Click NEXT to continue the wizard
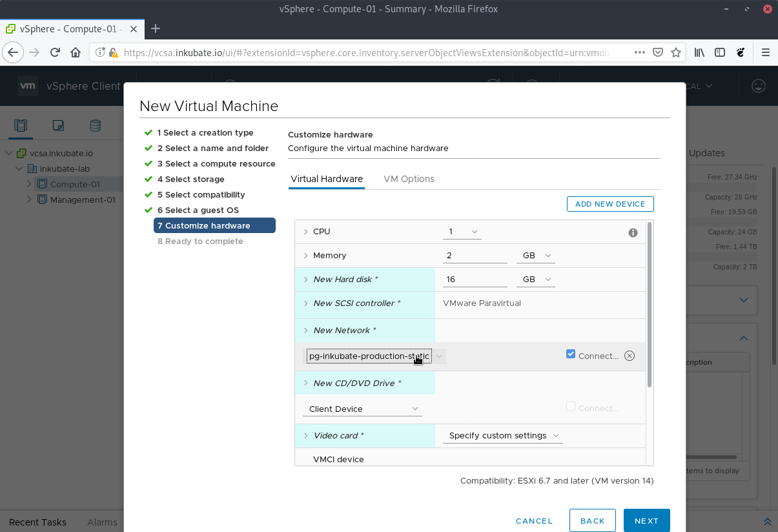The height and width of the screenshot is (532, 778). pos(646,520)
